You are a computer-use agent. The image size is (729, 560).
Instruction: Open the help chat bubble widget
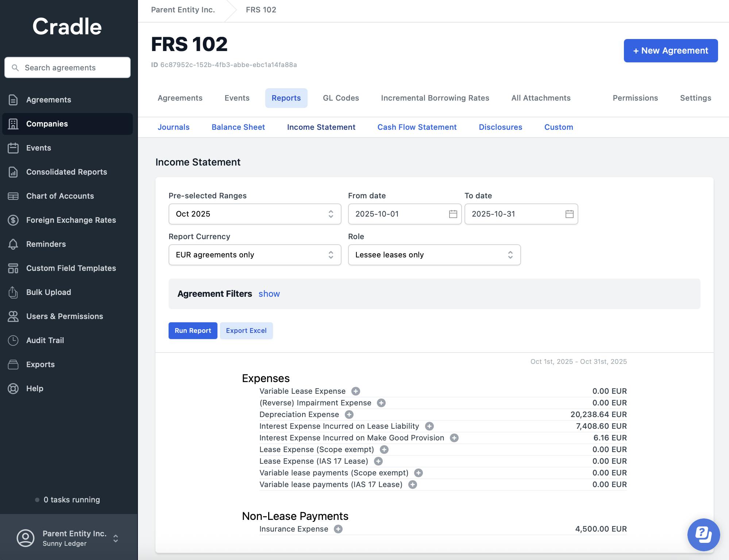pyautogui.click(x=703, y=534)
